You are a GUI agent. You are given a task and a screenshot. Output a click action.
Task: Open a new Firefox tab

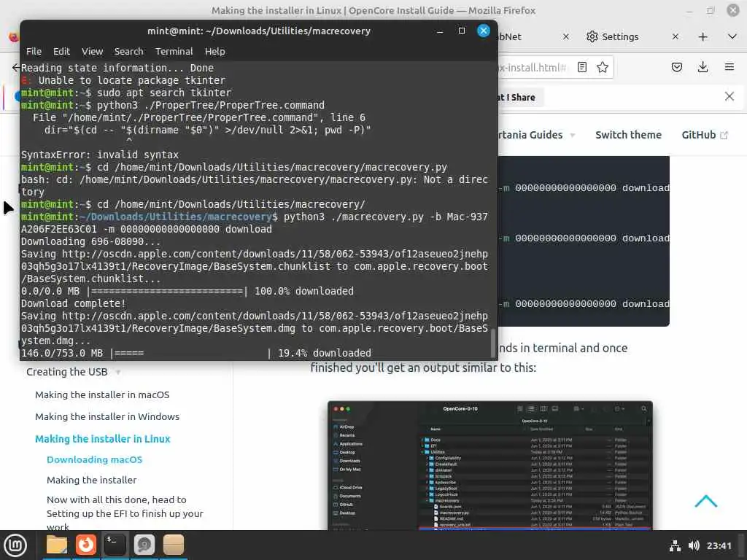[703, 36]
